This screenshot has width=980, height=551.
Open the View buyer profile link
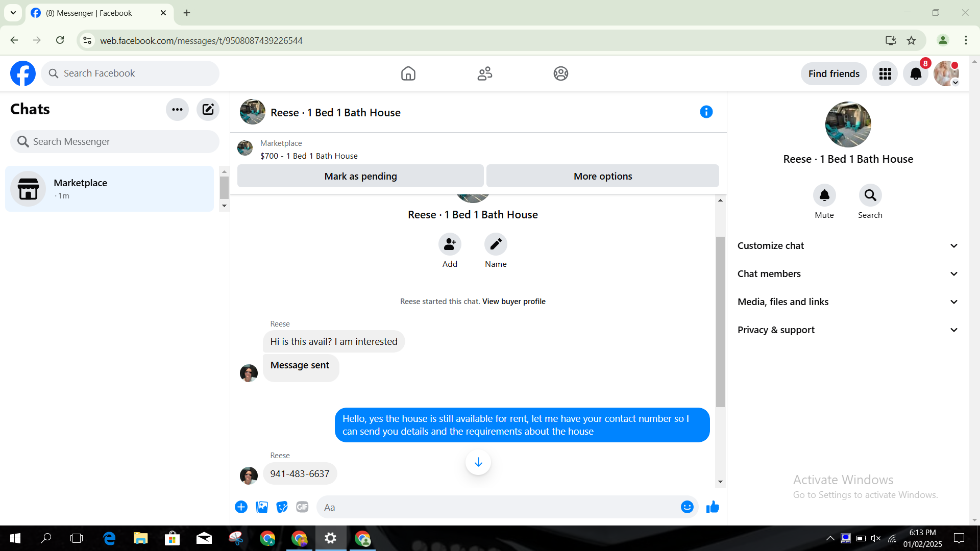pyautogui.click(x=513, y=302)
